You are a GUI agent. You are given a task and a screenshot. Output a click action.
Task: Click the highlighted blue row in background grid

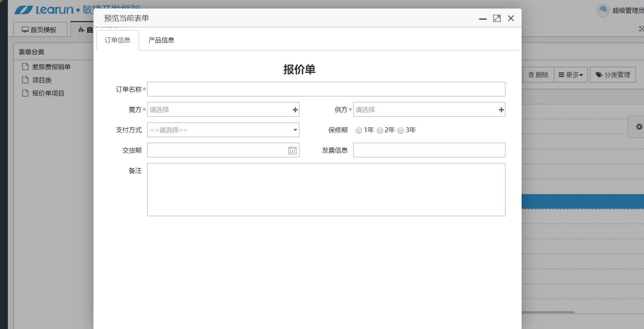(583, 201)
